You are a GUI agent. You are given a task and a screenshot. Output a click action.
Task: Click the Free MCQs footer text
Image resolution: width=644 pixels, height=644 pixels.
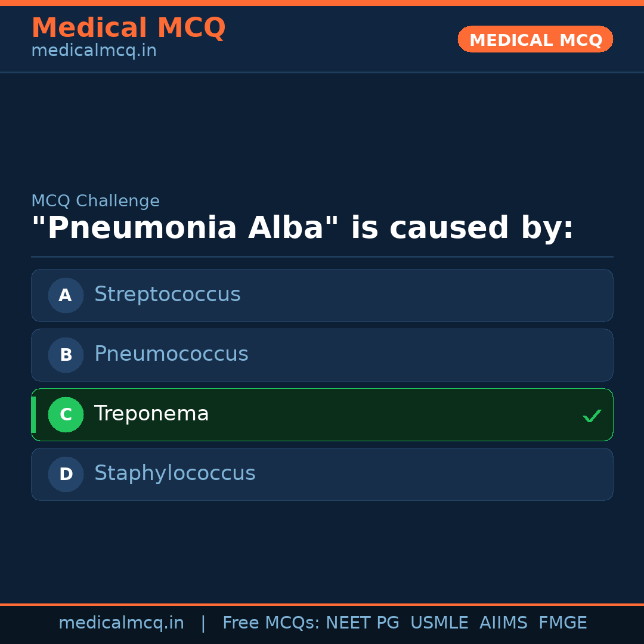[x=271, y=623]
